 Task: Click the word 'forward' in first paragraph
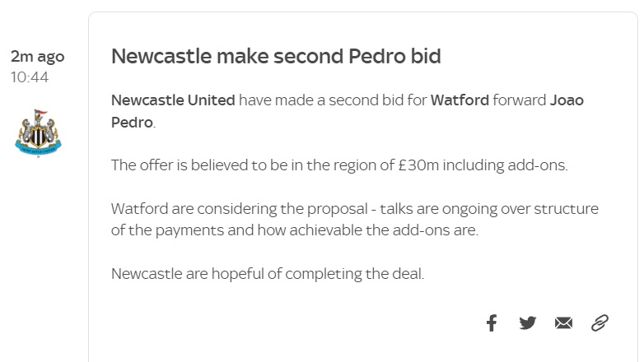[519, 100]
